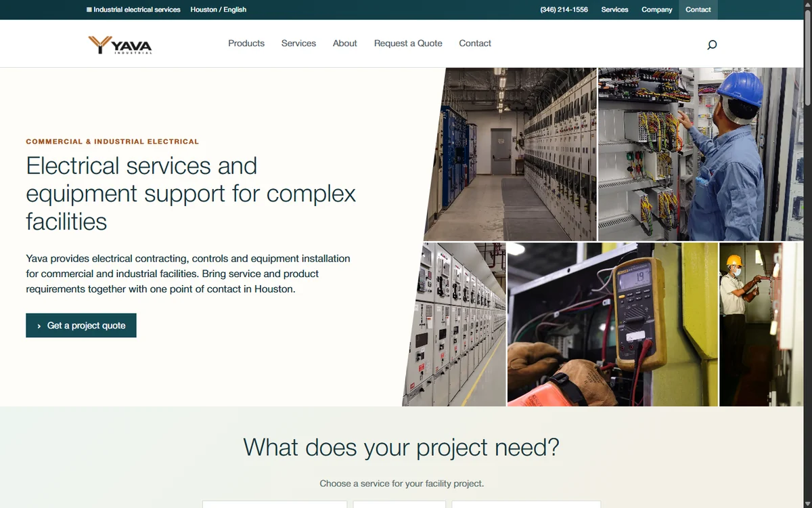Click the headline Electrical services and equipment support
This screenshot has width=812, height=508.
tap(191, 194)
